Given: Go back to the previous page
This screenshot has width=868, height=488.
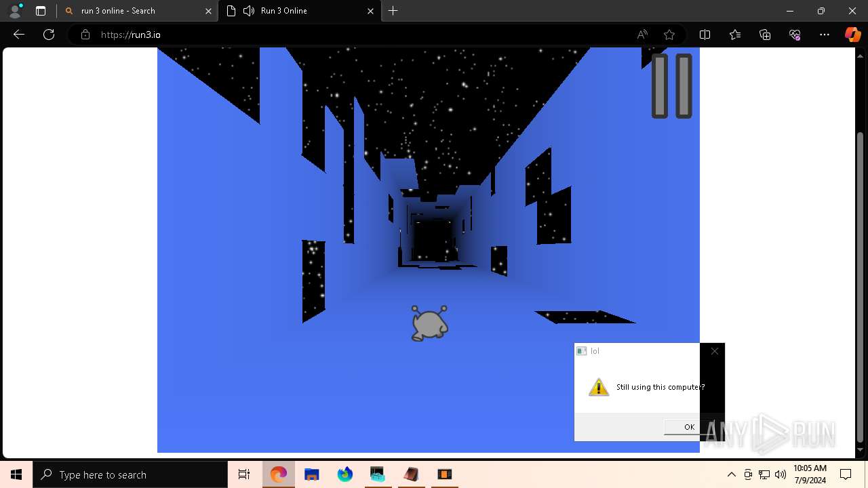Looking at the screenshot, I should point(19,35).
